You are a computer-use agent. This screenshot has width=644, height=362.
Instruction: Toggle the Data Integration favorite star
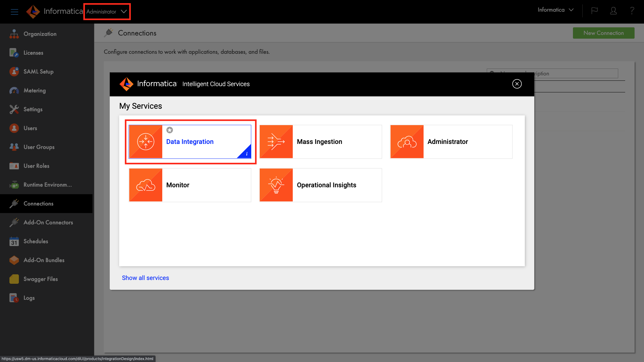click(169, 130)
